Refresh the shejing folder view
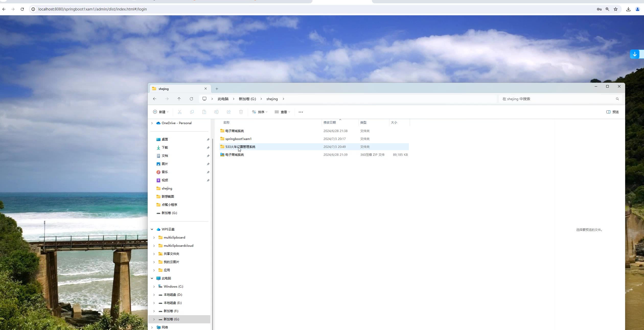 pyautogui.click(x=191, y=99)
